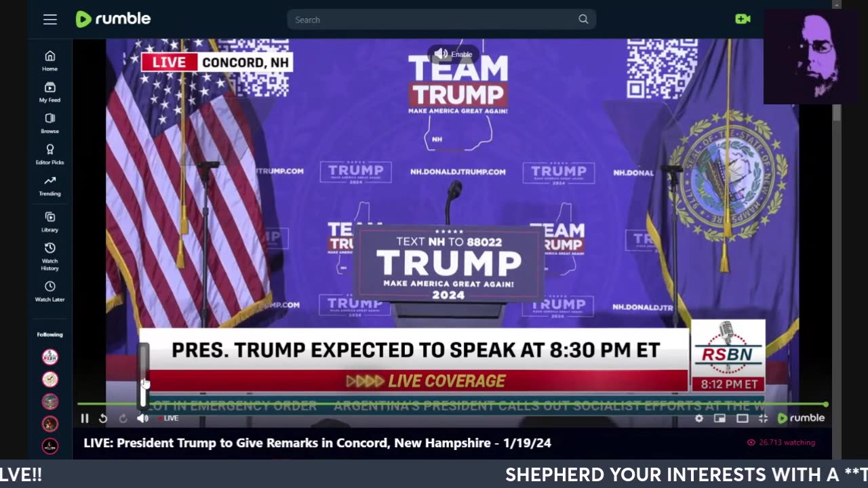
Task: Mute the video with the speaker icon
Action: pyautogui.click(x=142, y=418)
